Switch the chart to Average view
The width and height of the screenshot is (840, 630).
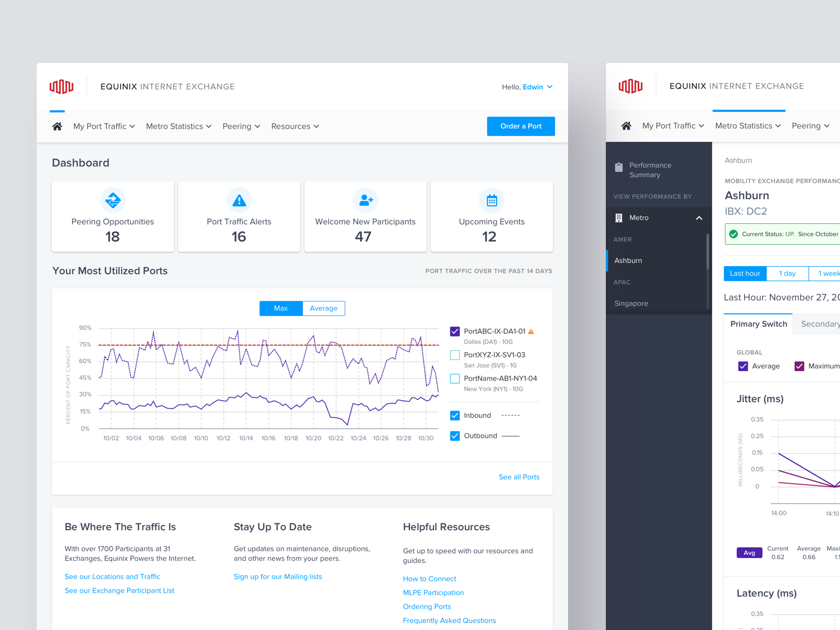(x=323, y=308)
